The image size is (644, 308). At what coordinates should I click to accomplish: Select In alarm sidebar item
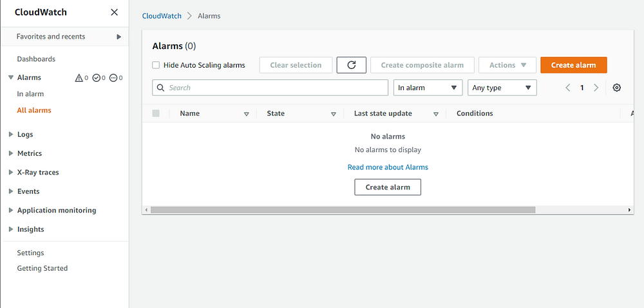[30, 94]
